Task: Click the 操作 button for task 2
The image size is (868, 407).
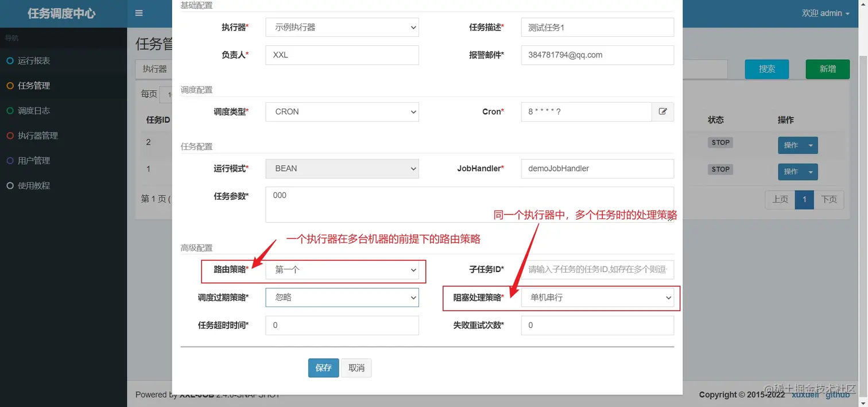Action: pos(791,145)
